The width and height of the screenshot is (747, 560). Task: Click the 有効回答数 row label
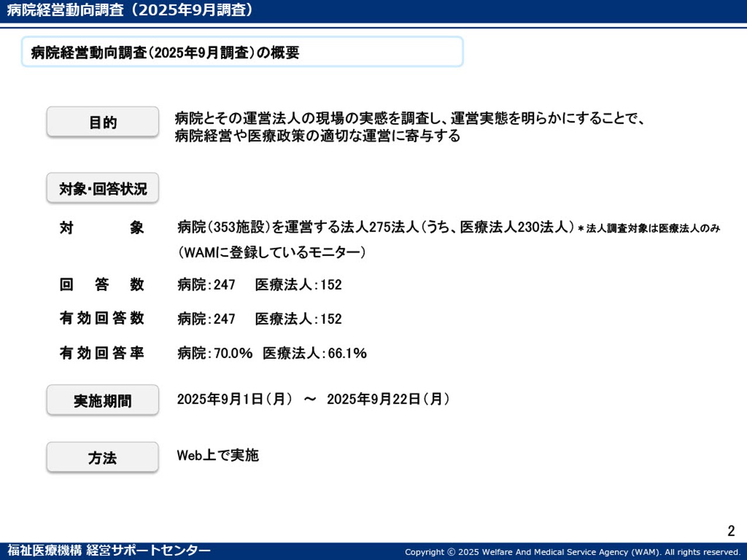pos(102,318)
